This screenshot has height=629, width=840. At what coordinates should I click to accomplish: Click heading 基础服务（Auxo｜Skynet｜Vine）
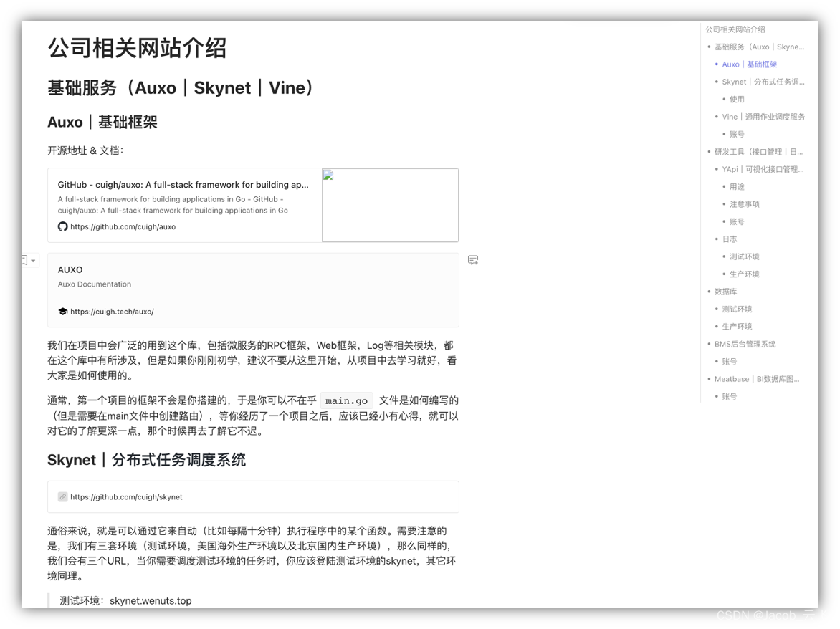coord(180,88)
